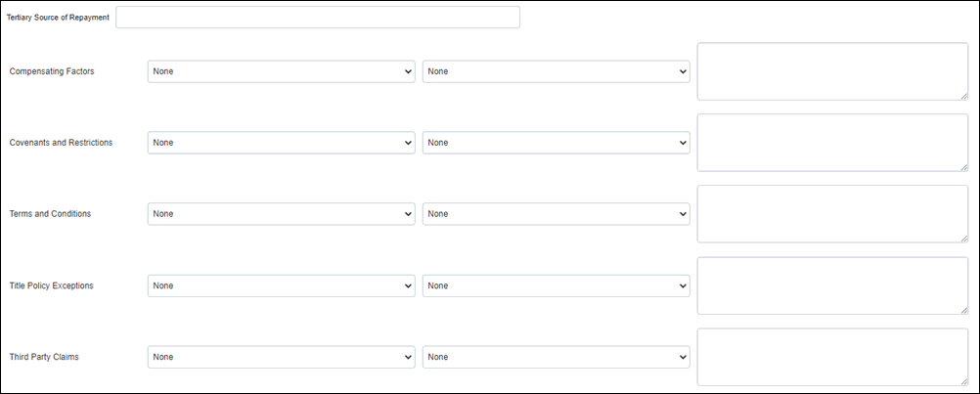Open second Covenants and Restrictions dropdown
This screenshot has height=394, width=980.
[557, 143]
